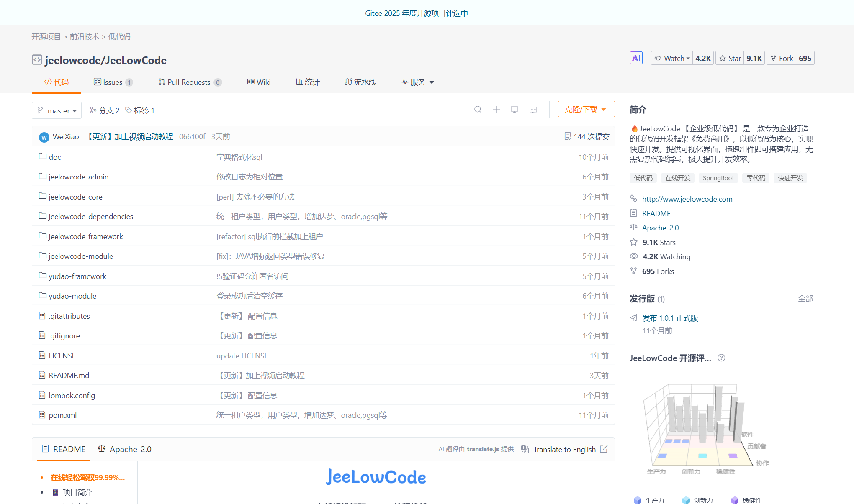Click the AI badge next to Watch
This screenshot has width=854, height=504.
coord(636,58)
